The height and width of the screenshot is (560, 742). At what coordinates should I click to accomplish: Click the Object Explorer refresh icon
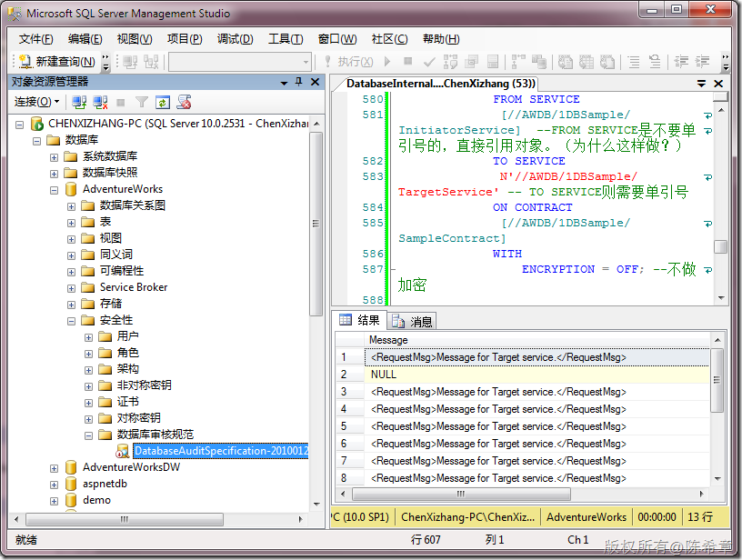coord(162,102)
